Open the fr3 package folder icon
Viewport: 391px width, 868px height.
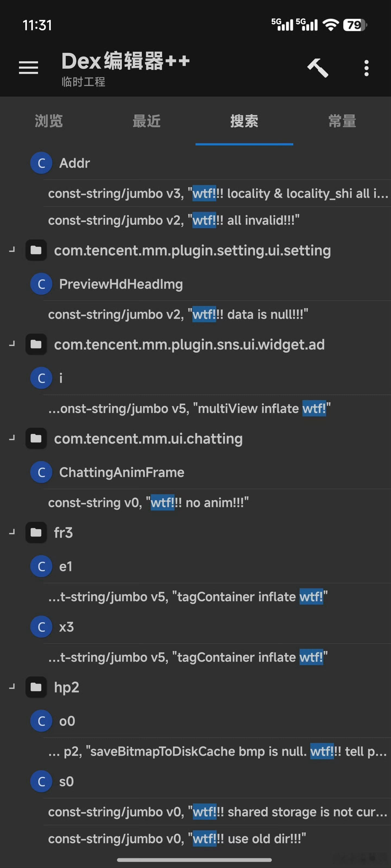tap(36, 533)
